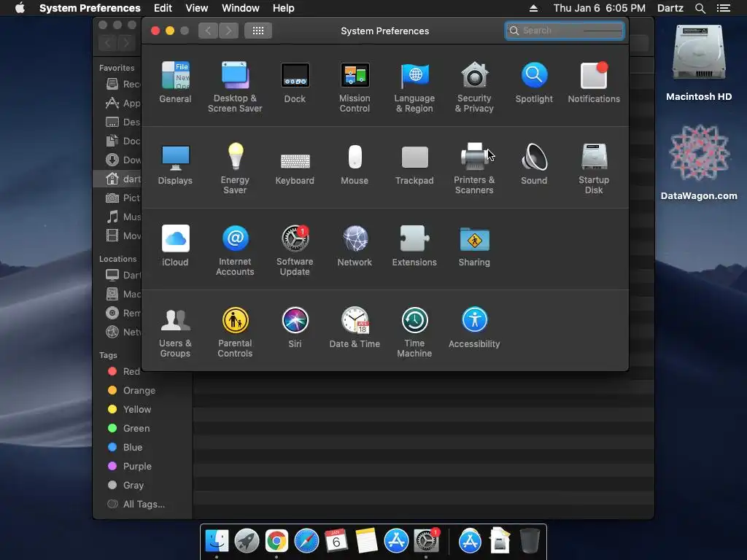
Task: Open Startup Disk preferences
Action: coord(594,168)
